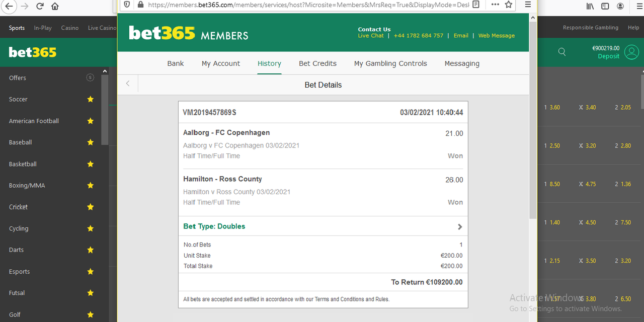This screenshot has height=322, width=644.
Task: Reload the page with the refresh icon
Action: pos(40,7)
